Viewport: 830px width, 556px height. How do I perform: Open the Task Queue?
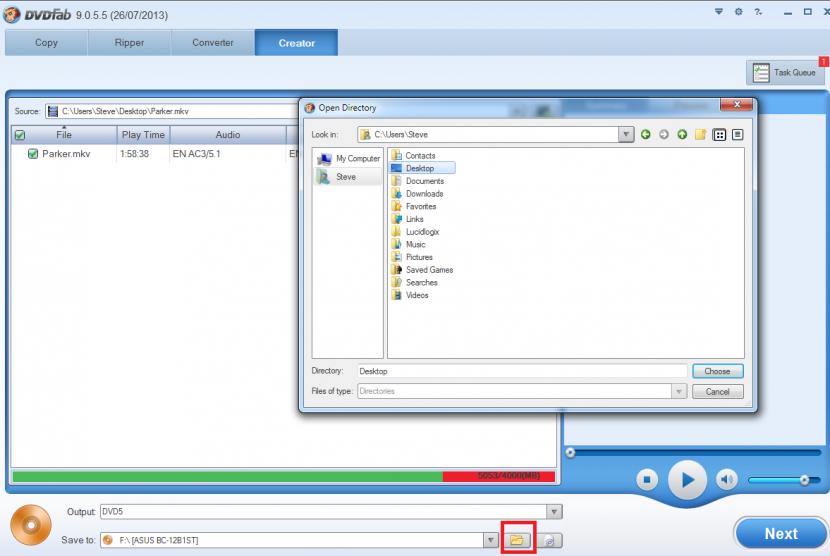pyautogui.click(x=785, y=73)
